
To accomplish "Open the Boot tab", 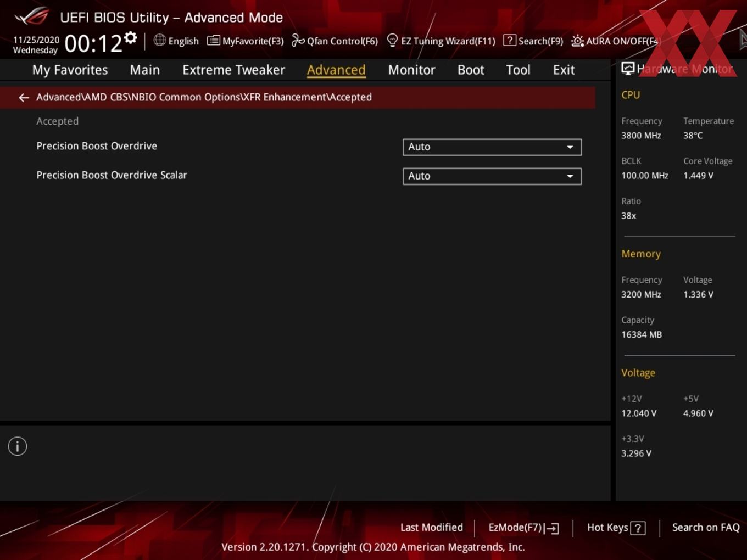I will coord(471,70).
